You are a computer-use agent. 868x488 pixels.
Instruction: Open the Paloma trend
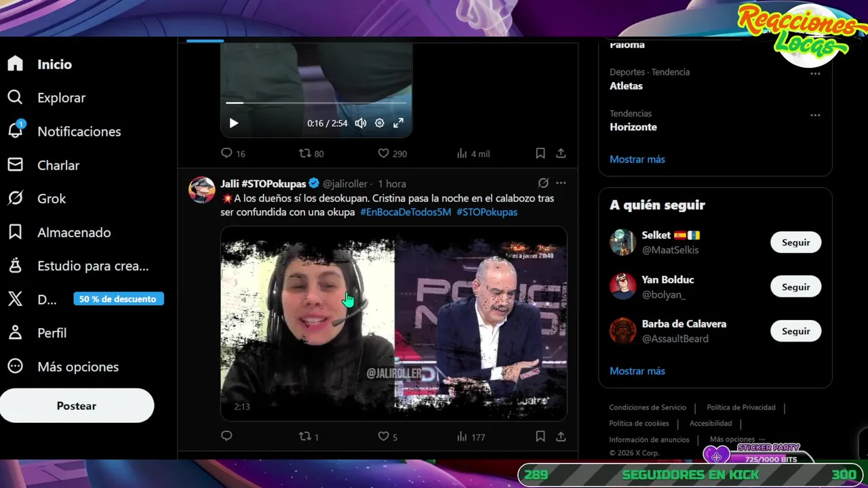click(627, 45)
